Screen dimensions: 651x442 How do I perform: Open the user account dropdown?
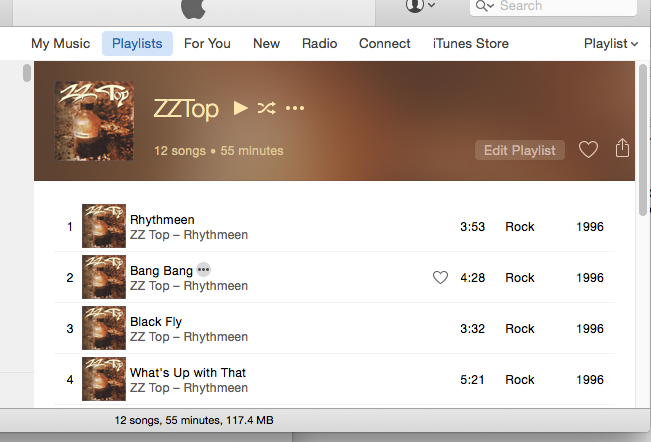click(420, 6)
